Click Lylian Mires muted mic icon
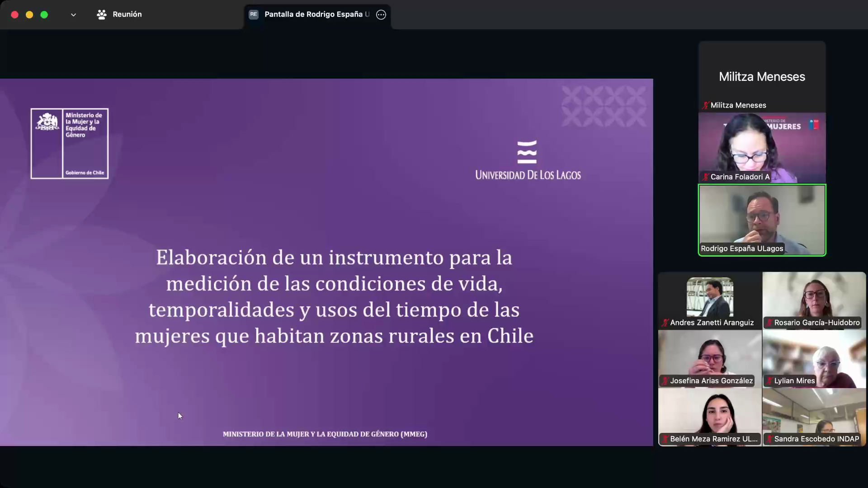The height and width of the screenshot is (488, 868). click(769, 381)
